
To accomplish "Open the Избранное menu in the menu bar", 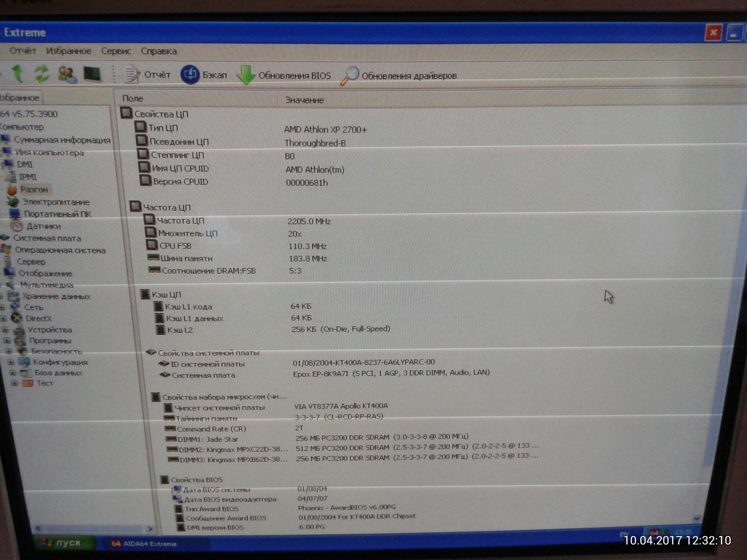I will click(x=69, y=50).
